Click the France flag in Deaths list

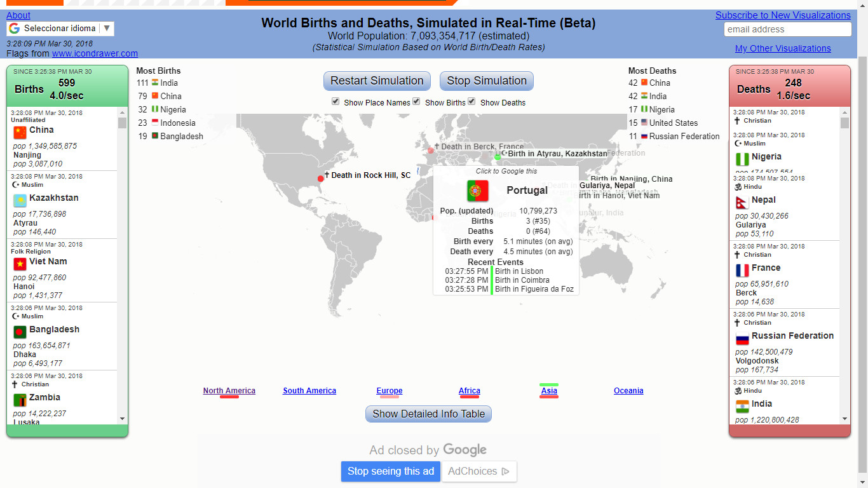pos(742,270)
